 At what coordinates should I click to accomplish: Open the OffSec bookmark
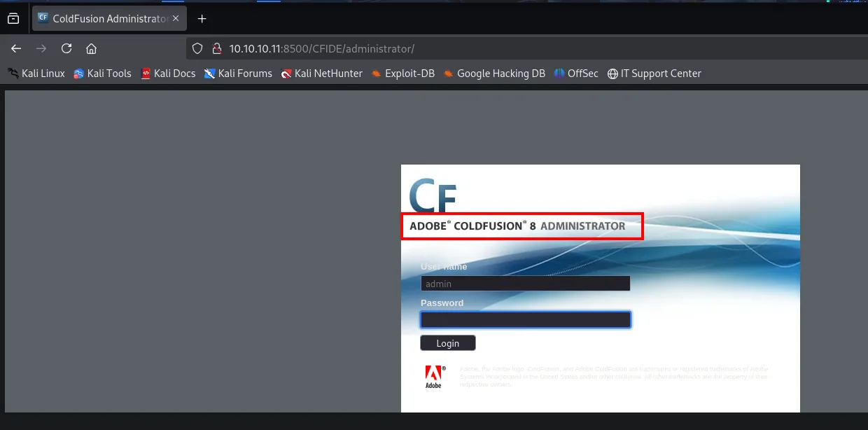pyautogui.click(x=576, y=73)
